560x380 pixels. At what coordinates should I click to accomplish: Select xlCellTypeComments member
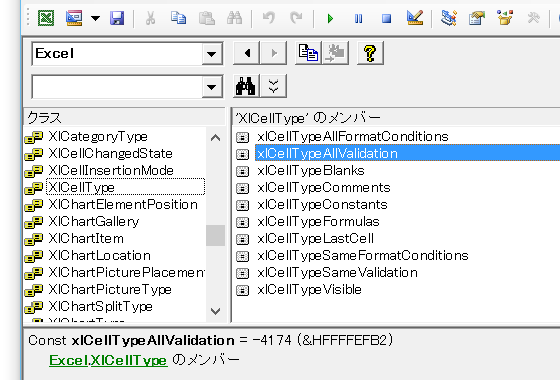[324, 188]
